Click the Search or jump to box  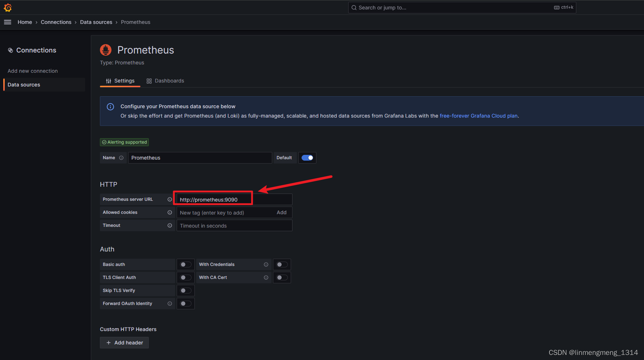coord(462,8)
